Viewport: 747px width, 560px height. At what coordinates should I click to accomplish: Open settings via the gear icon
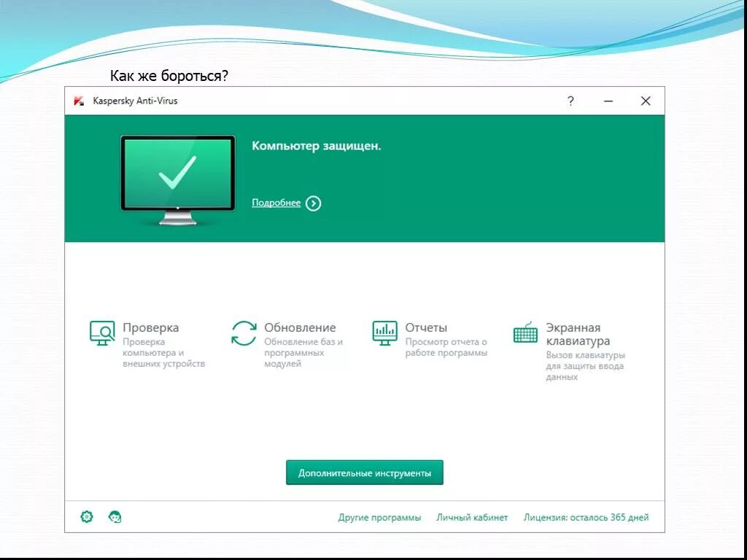pyautogui.click(x=87, y=517)
